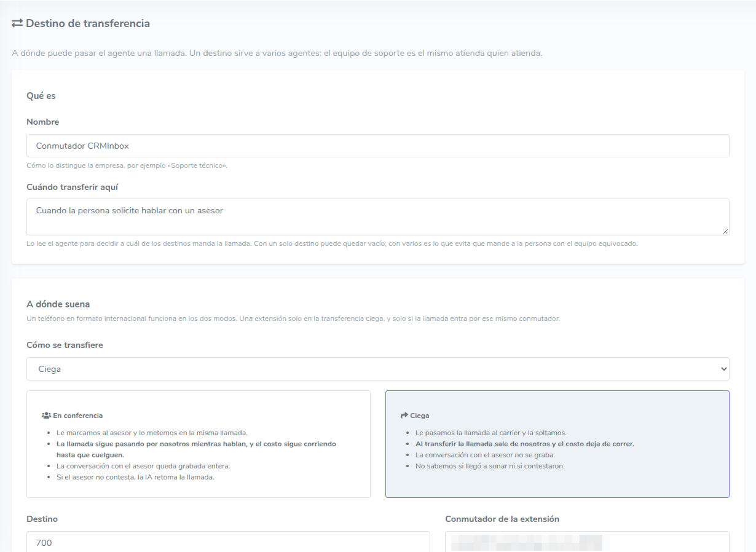Click text 'La conversación con el asesor queda grabada entera.'

tap(143, 466)
